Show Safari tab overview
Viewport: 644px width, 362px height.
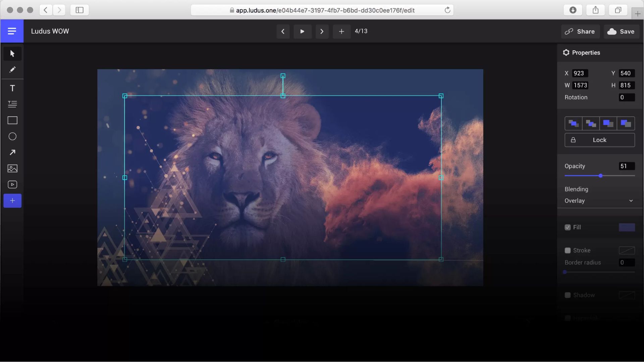[x=618, y=10]
